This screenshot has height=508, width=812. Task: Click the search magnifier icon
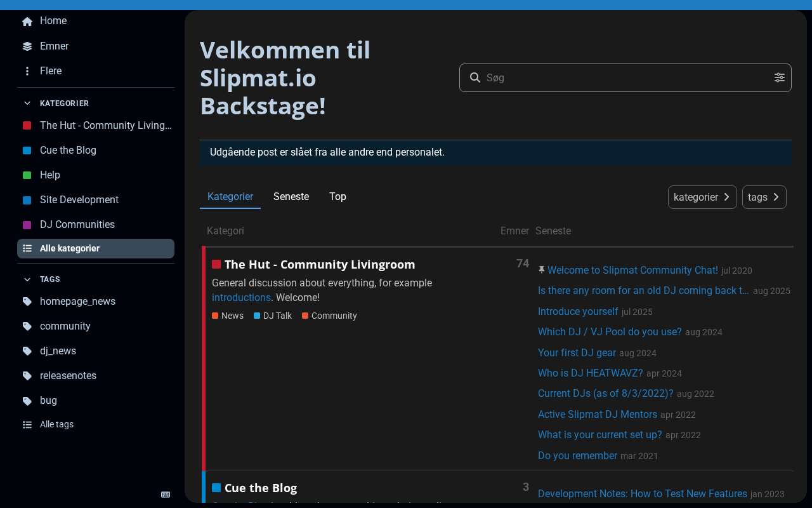(475, 77)
